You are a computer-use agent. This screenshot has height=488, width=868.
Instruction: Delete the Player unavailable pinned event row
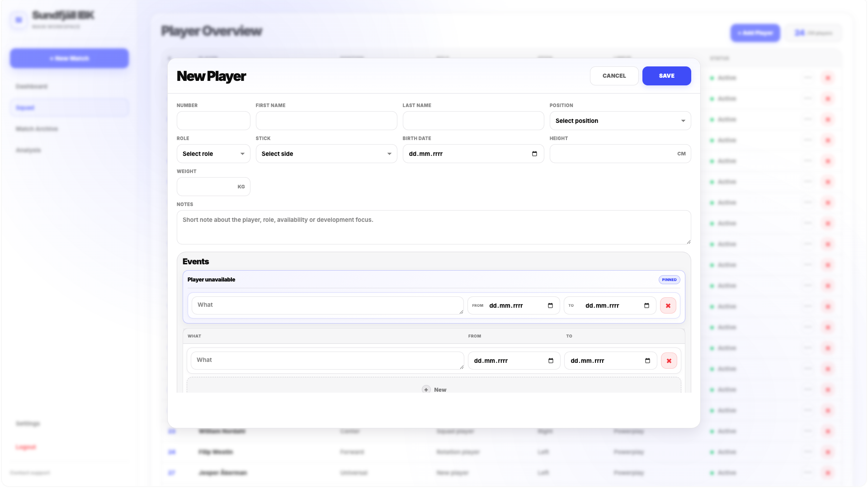pyautogui.click(x=668, y=305)
